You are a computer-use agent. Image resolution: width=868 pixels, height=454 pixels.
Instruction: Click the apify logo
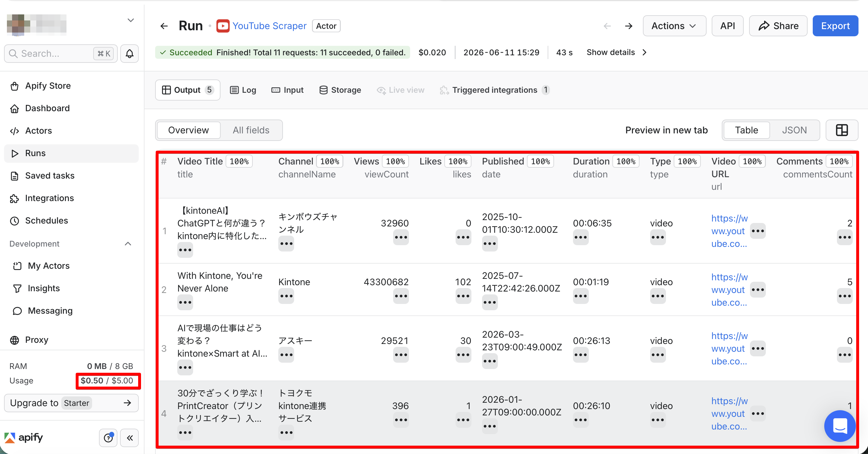(x=24, y=438)
